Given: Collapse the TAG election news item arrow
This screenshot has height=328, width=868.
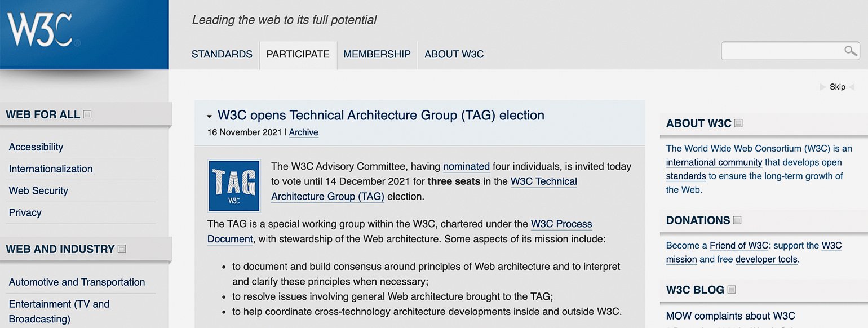Looking at the screenshot, I should tap(210, 116).
